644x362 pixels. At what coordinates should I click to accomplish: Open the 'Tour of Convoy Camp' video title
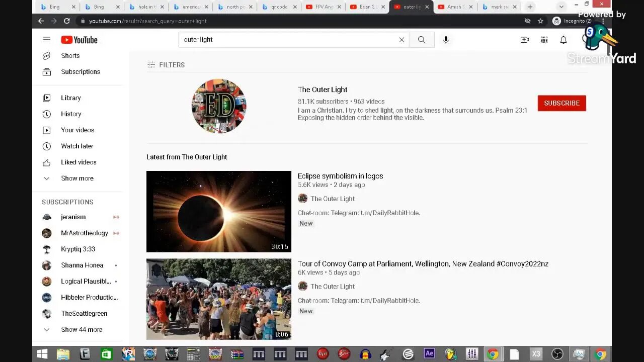coord(423,264)
